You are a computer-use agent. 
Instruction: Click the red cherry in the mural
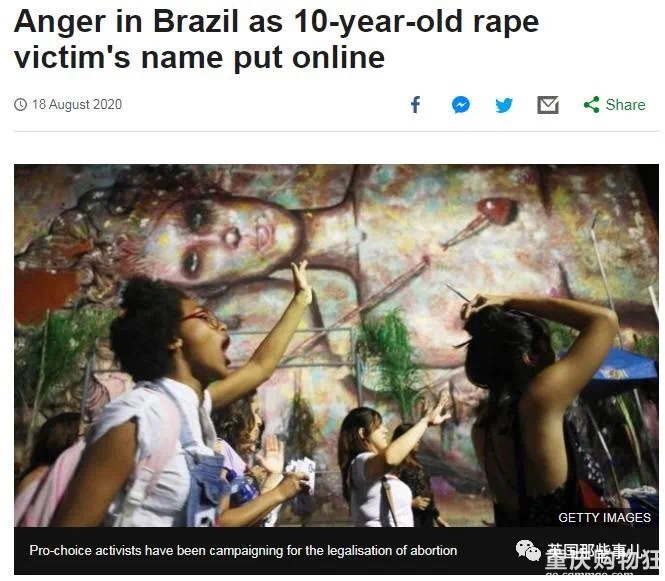pyautogui.click(x=496, y=212)
